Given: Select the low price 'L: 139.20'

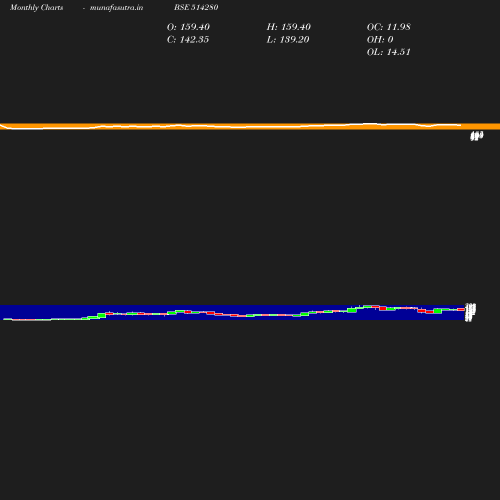Looking at the screenshot, I should pyautogui.click(x=288, y=40).
